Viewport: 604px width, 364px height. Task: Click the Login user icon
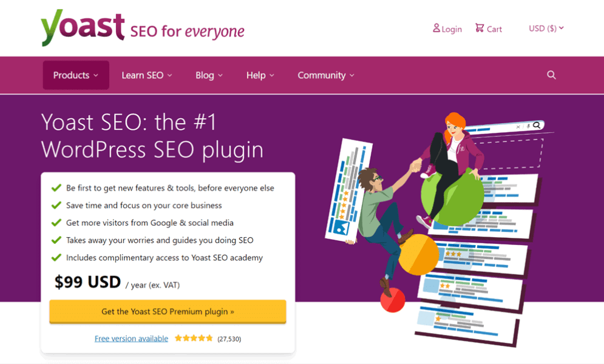(436, 28)
